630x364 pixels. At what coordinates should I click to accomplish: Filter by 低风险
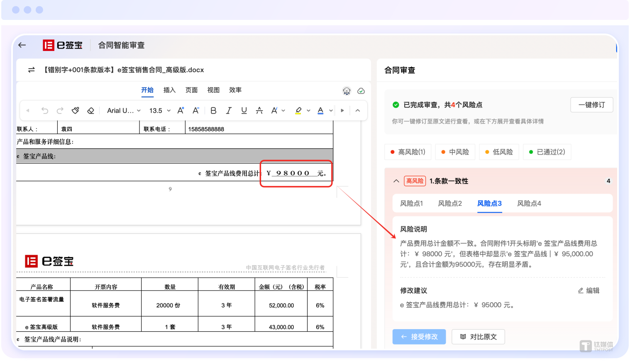[499, 152]
